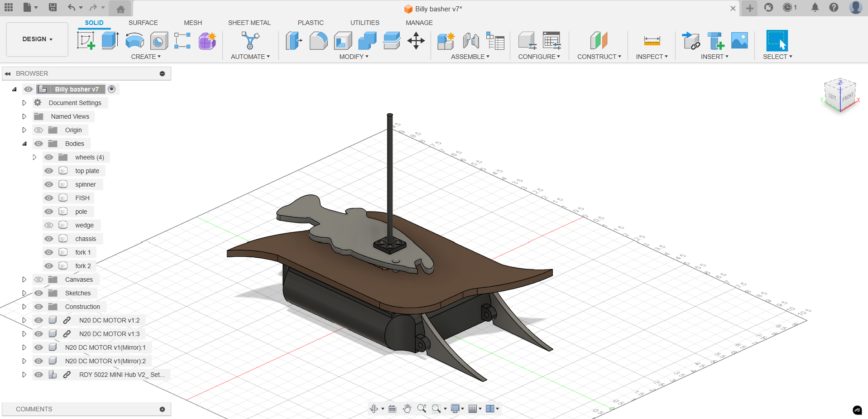This screenshot has height=419, width=868.
Task: Select the Fillet tool
Action: 319,41
